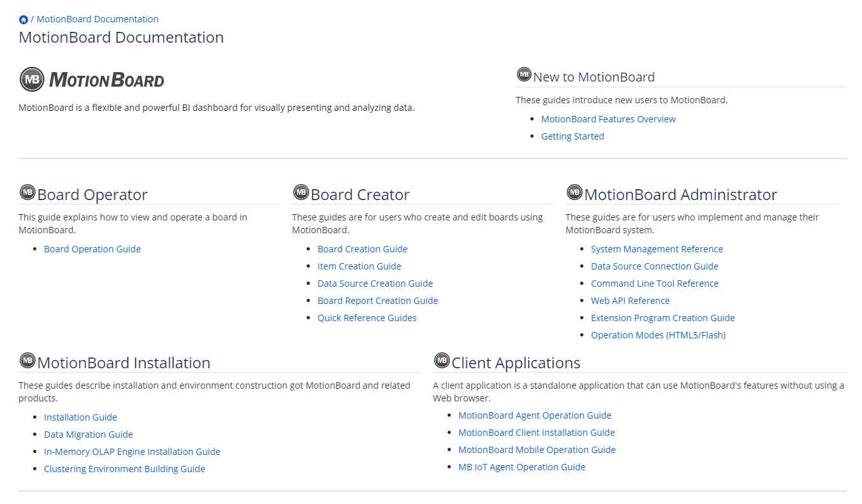View the Quick Reference Guides
The width and height of the screenshot is (862, 504).
(367, 318)
